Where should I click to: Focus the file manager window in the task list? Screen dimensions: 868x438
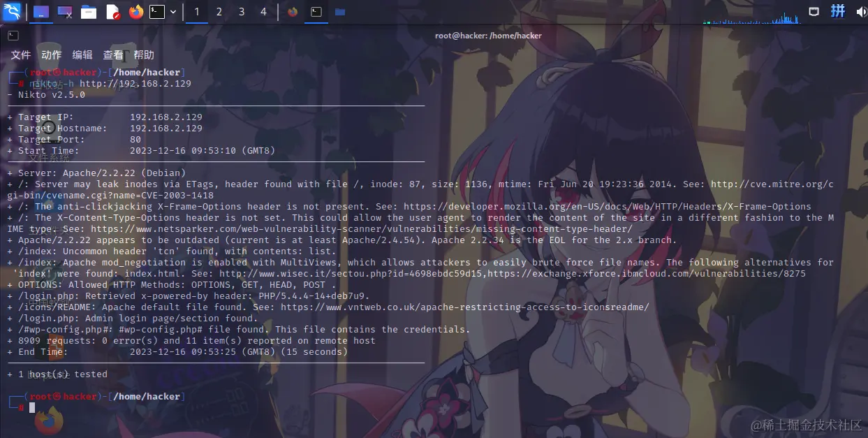340,12
